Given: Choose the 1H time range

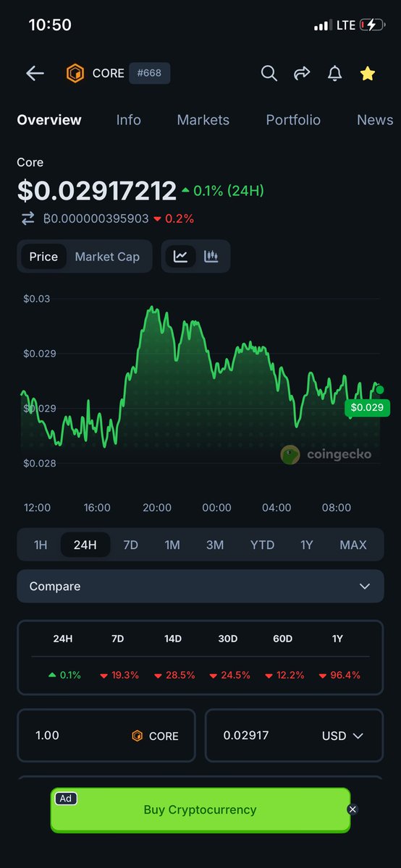Looking at the screenshot, I should pyautogui.click(x=41, y=545).
